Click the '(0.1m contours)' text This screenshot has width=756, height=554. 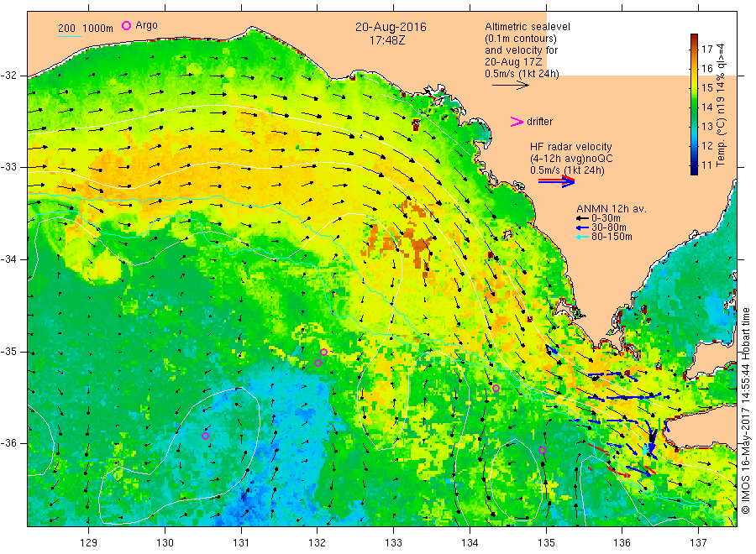coord(521,39)
